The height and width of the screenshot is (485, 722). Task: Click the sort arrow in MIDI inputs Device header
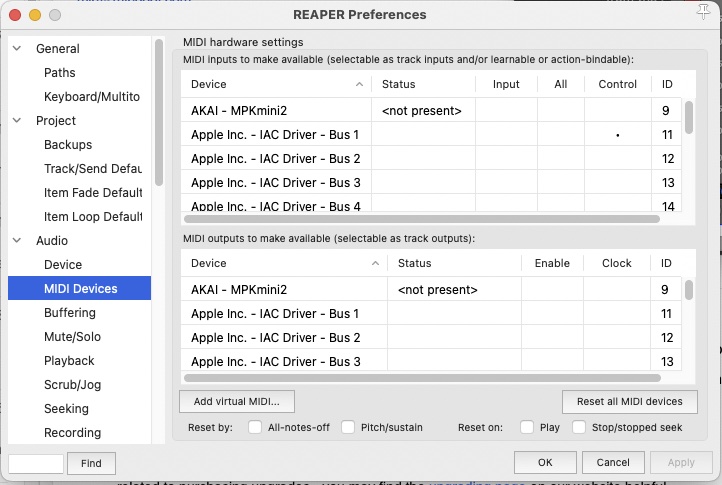point(359,85)
